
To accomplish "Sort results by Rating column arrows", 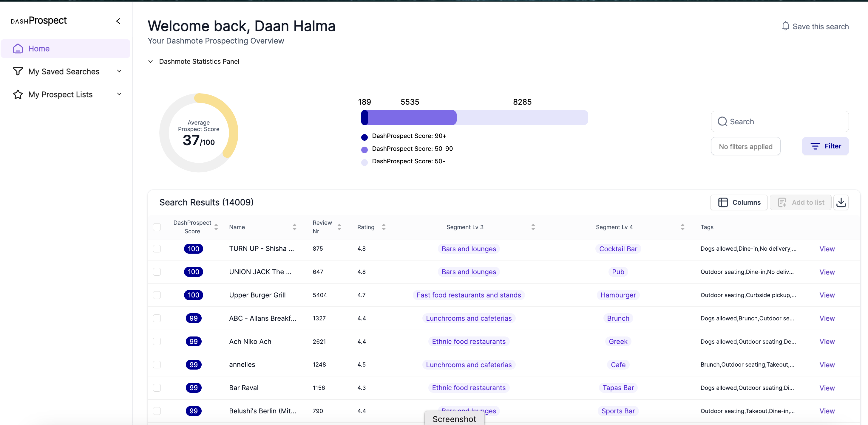I will tap(384, 227).
